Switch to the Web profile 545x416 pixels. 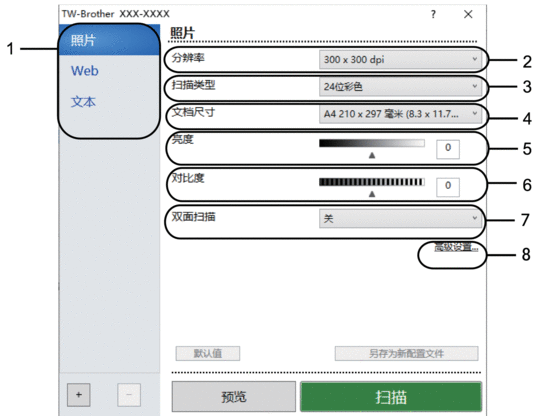85,71
